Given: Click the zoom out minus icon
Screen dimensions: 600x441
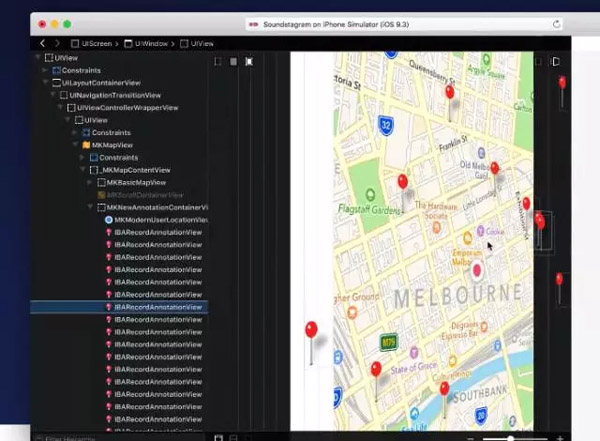Looking at the screenshot, I should tap(471, 438).
